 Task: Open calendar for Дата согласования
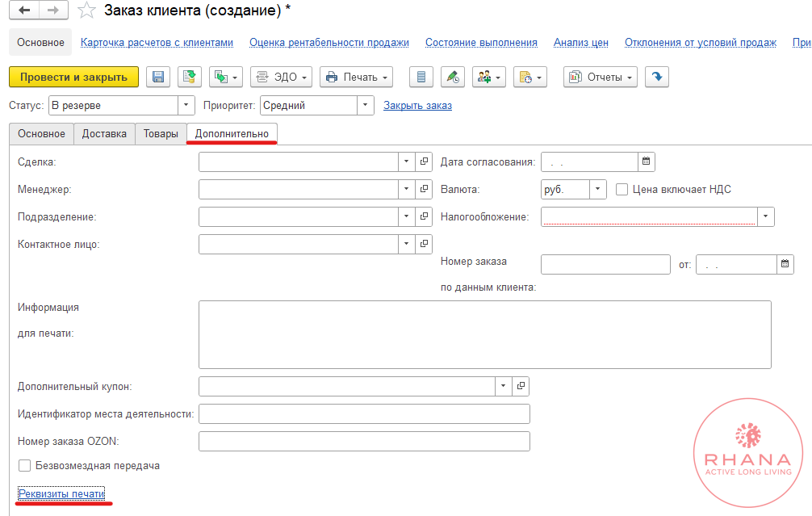click(647, 162)
